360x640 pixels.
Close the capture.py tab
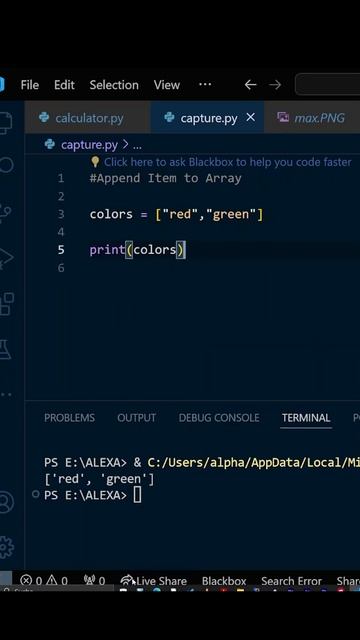pos(251,118)
